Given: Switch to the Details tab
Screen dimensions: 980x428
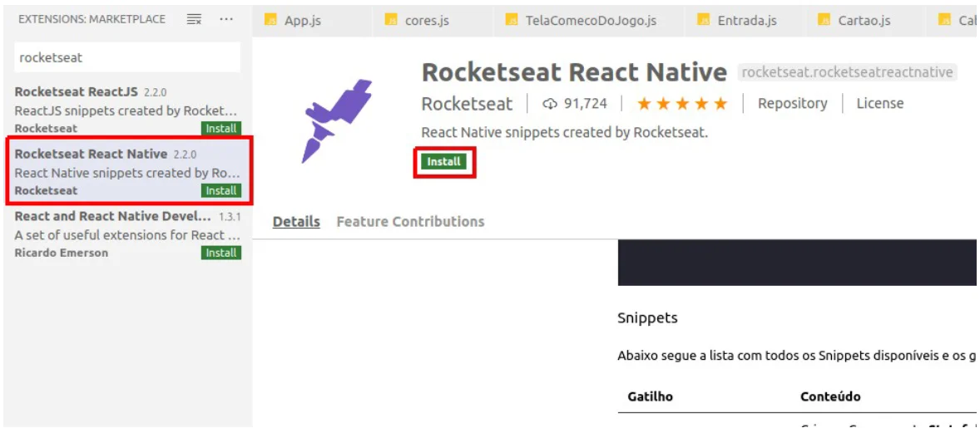Looking at the screenshot, I should point(296,222).
